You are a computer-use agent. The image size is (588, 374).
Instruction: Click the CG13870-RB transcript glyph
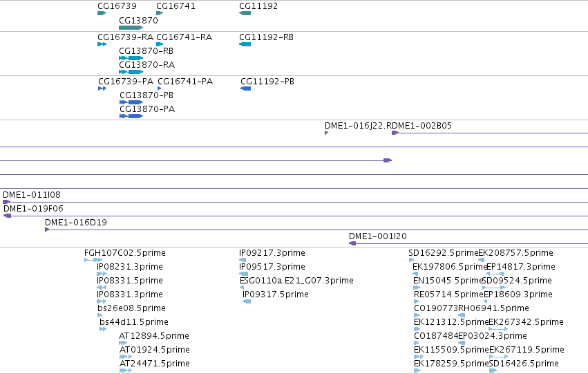click(x=131, y=58)
